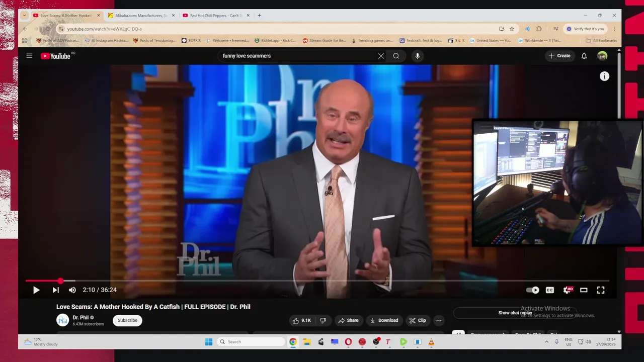Open the Windows Start menu
This screenshot has height=362, width=644.
(209, 342)
